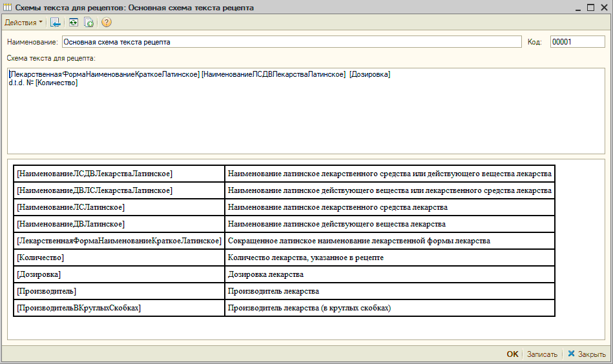Click the find-in-list toolbar icon
Screen dimensions: 613x364
(56, 23)
